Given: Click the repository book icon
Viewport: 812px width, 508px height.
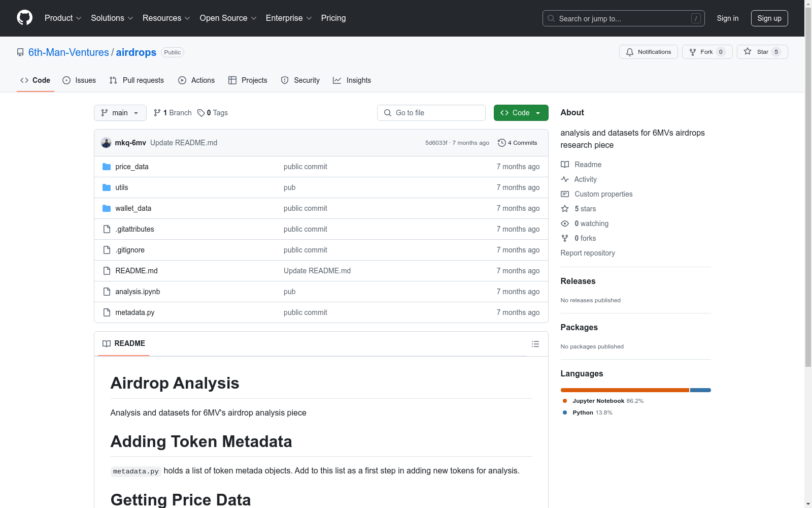Looking at the screenshot, I should 20,52.
